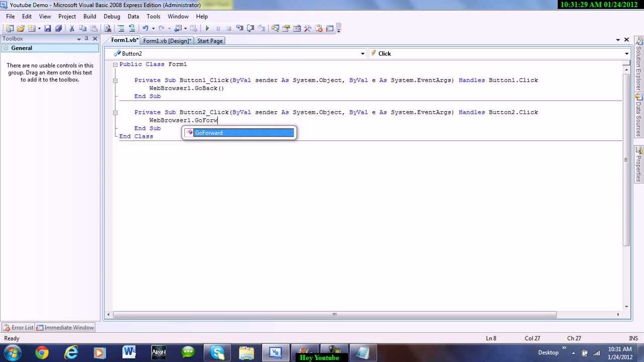Close the code editor document tab
Viewport: 644px width, 362px height.
tap(626, 40)
